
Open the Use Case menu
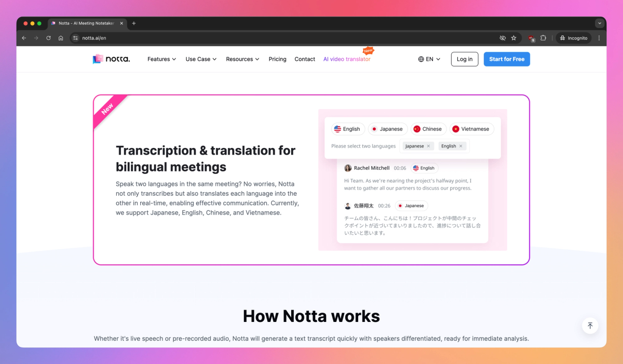200,59
